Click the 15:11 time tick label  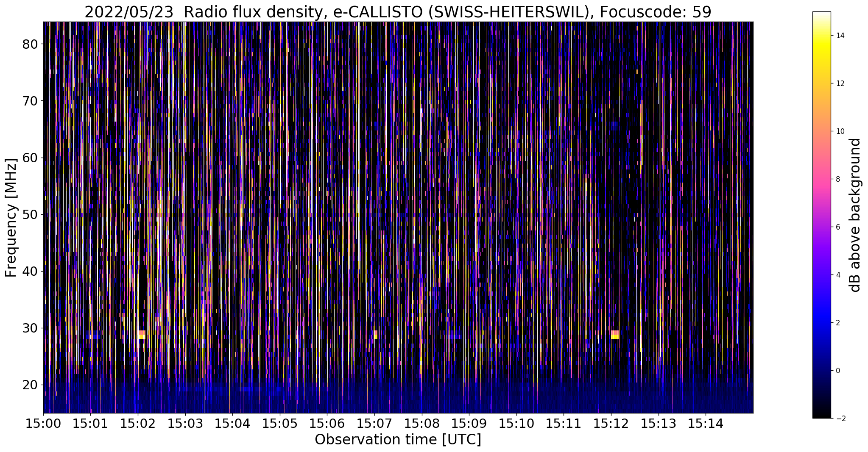pos(564,423)
